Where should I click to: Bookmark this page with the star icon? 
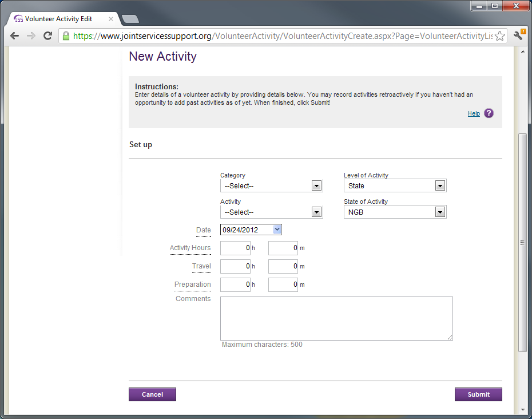[x=499, y=36]
